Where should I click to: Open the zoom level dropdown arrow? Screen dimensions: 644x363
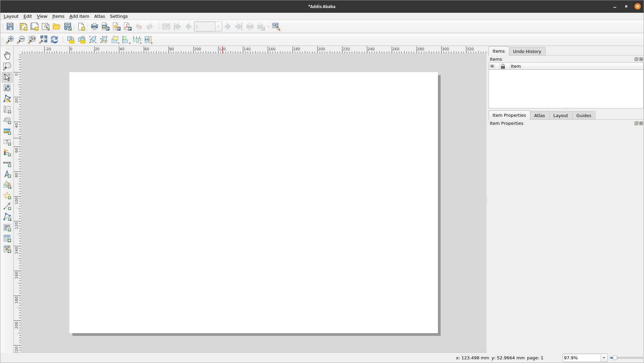point(604,358)
